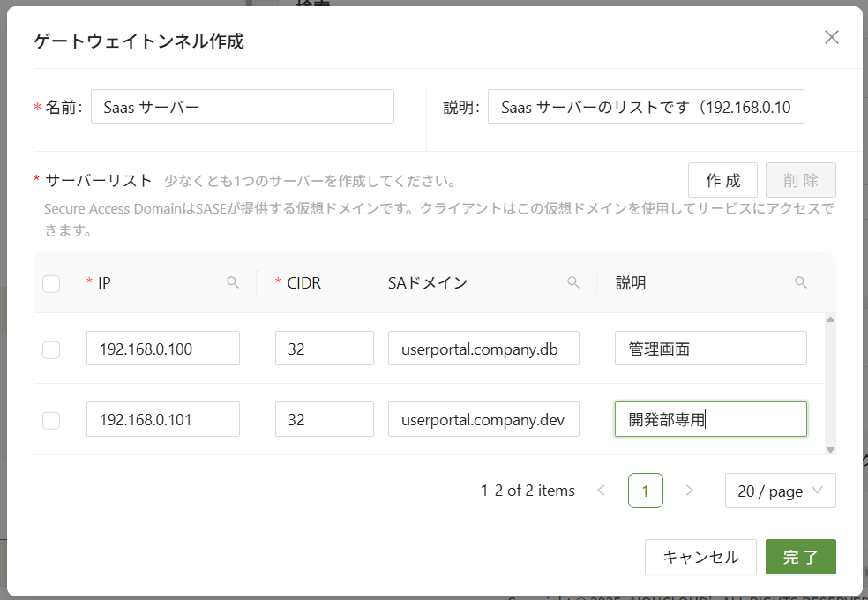Image resolution: width=868 pixels, height=600 pixels.
Task: Click the search icon in SAドメイン column header
Action: click(x=573, y=282)
